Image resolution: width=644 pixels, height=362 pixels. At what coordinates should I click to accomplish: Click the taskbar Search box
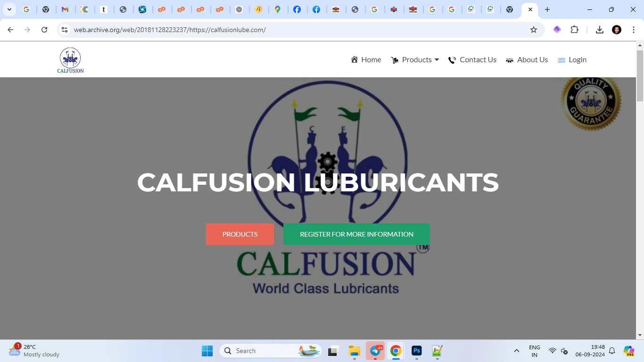pos(271,351)
